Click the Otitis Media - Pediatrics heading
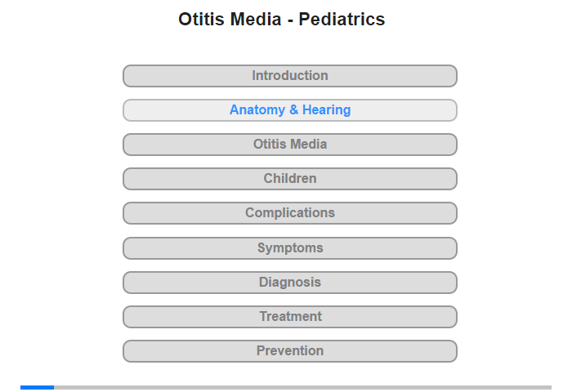Image resolution: width=572 pixels, height=392 pixels. click(x=282, y=19)
